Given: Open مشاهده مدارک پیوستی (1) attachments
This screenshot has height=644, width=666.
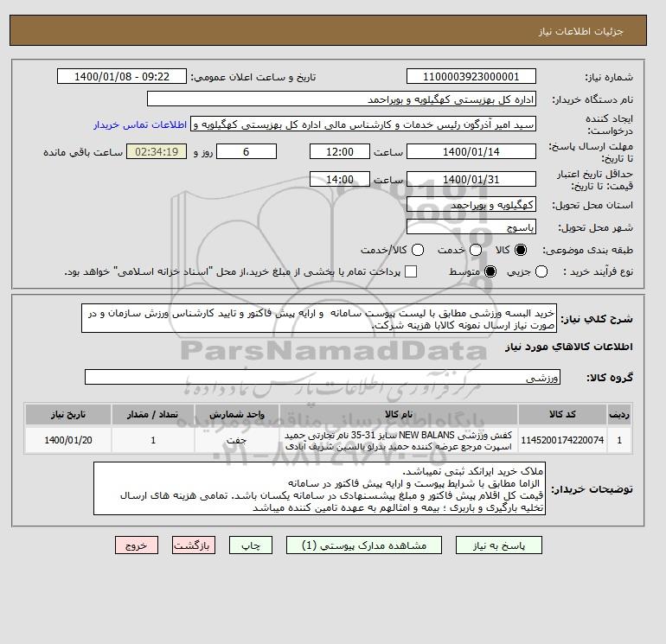Looking at the screenshot, I should 364,545.
